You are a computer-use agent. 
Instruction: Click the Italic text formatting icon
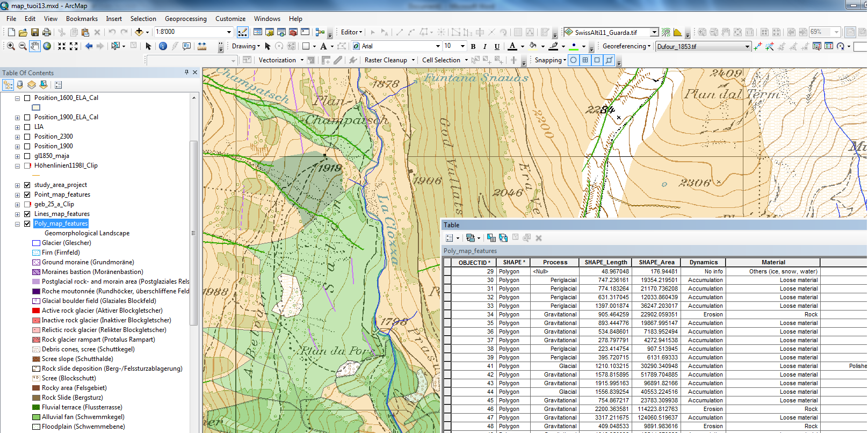coord(485,46)
